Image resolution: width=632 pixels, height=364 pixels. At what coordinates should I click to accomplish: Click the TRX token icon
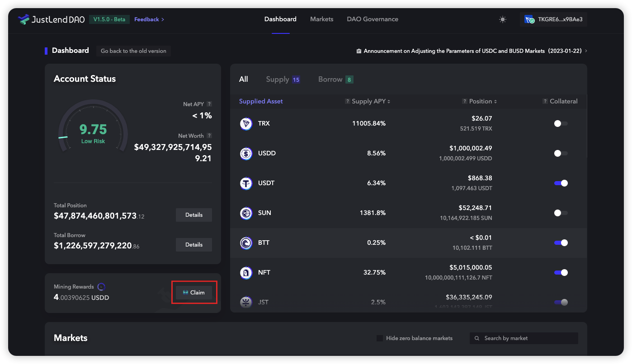point(246,123)
